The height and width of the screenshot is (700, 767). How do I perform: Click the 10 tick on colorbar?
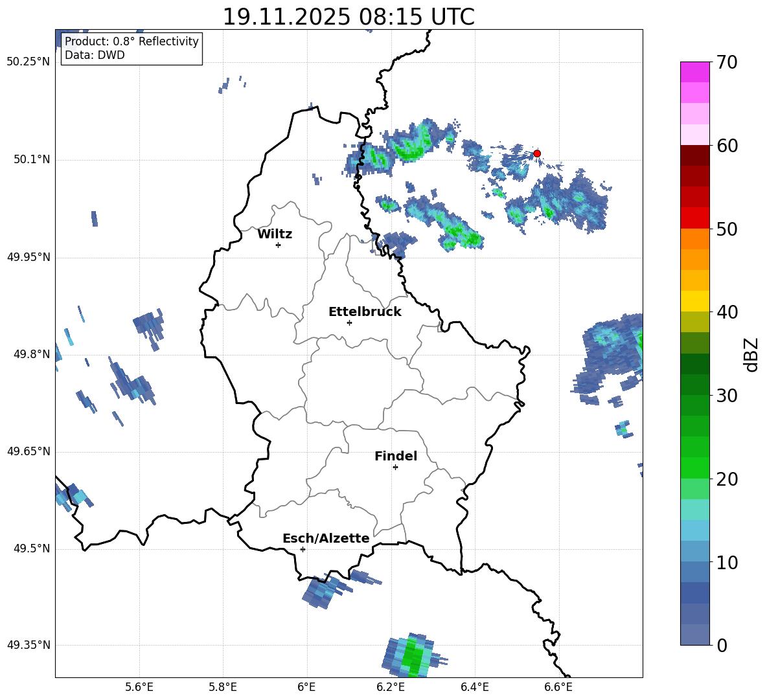click(727, 562)
